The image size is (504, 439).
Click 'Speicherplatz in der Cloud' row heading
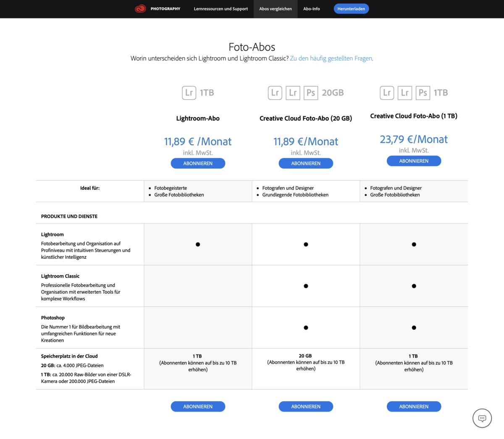pyautogui.click(x=69, y=356)
